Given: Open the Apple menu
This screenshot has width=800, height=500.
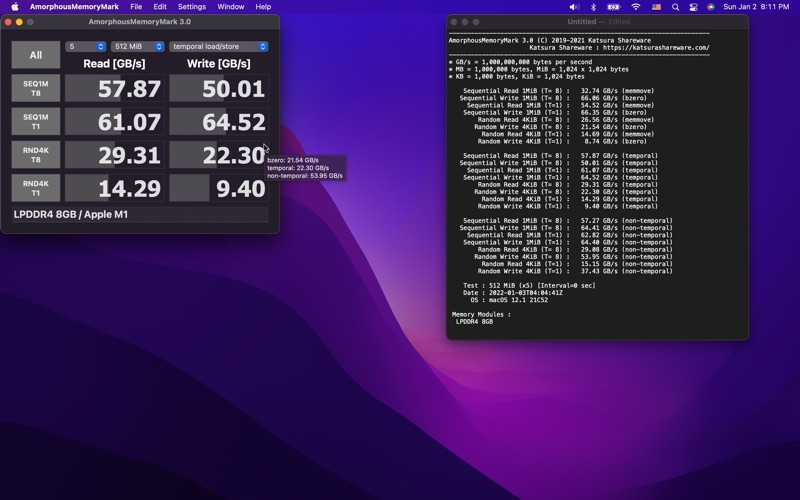Looking at the screenshot, I should click(x=15, y=7).
